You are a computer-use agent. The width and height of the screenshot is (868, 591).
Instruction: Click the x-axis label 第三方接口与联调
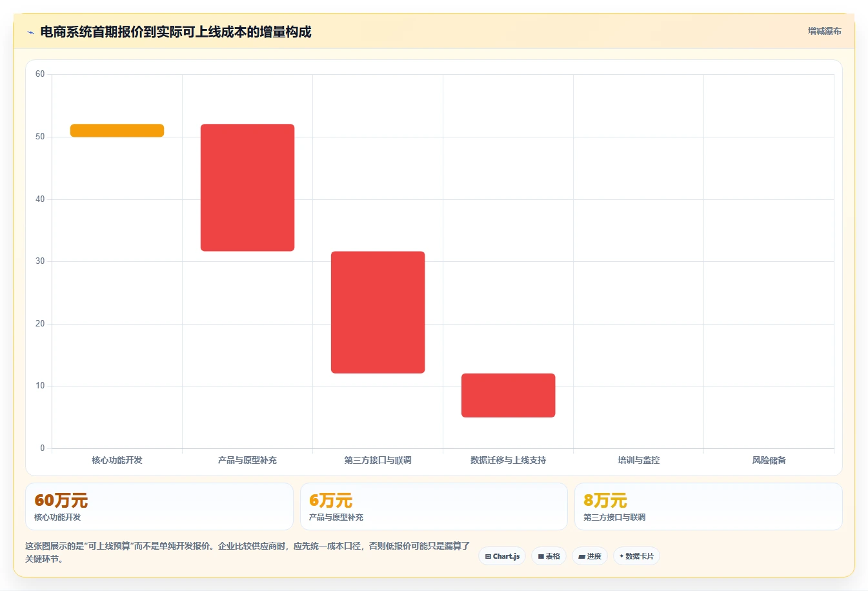[x=378, y=460]
